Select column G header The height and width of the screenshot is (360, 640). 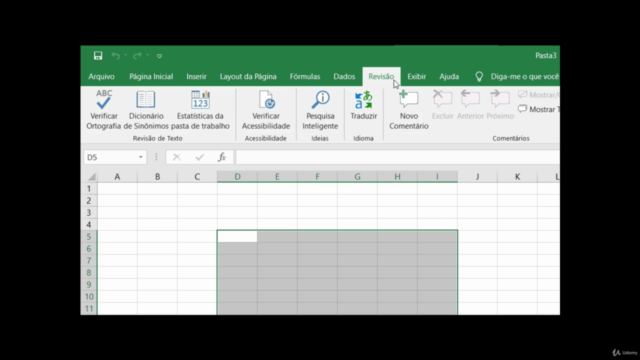(x=357, y=177)
